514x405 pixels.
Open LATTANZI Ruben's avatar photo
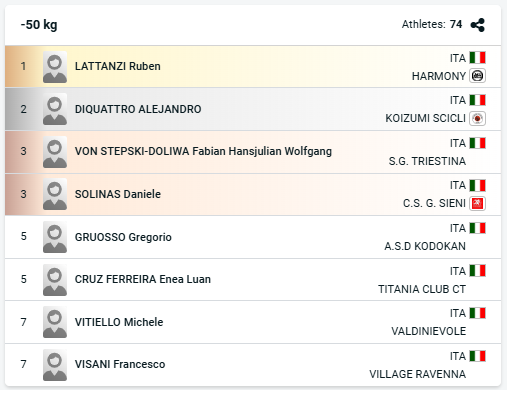(x=55, y=67)
